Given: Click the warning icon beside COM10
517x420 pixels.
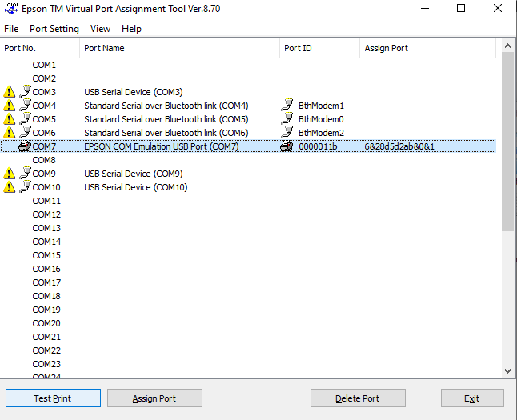Looking at the screenshot, I should (10, 187).
